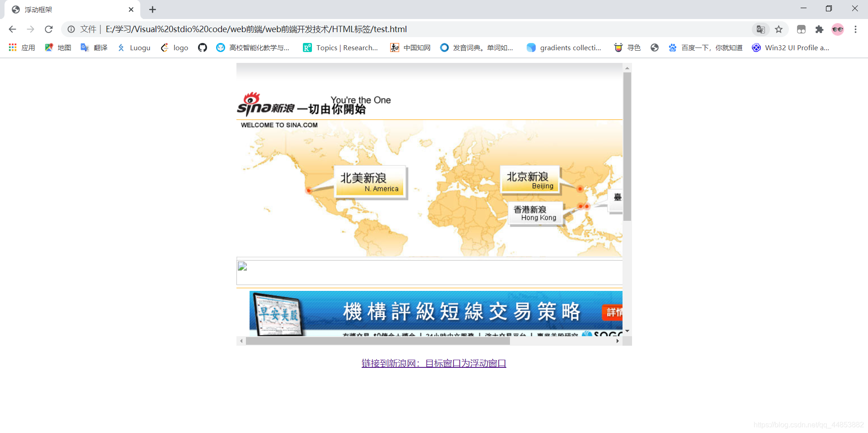The width and height of the screenshot is (868, 433).
Task: Bookmark this page with the star icon
Action: [778, 29]
